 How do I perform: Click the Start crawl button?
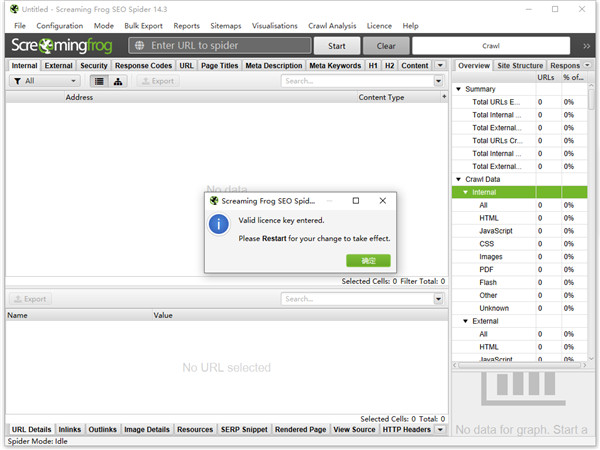click(337, 46)
